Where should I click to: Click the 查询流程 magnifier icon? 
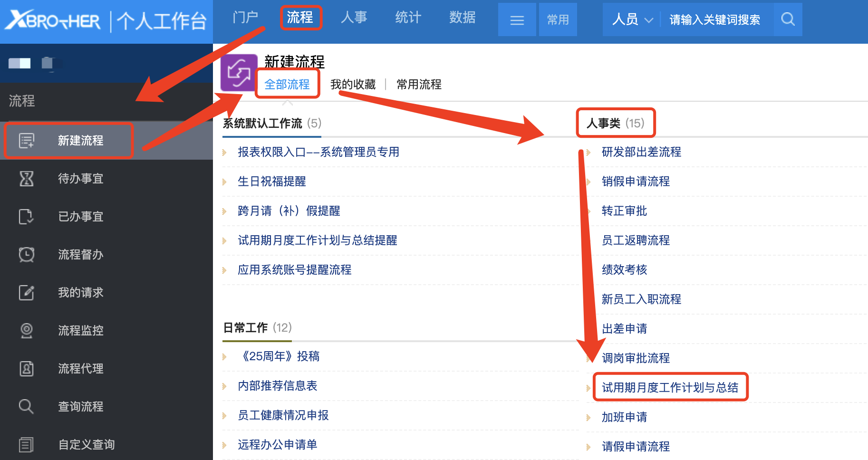27,407
